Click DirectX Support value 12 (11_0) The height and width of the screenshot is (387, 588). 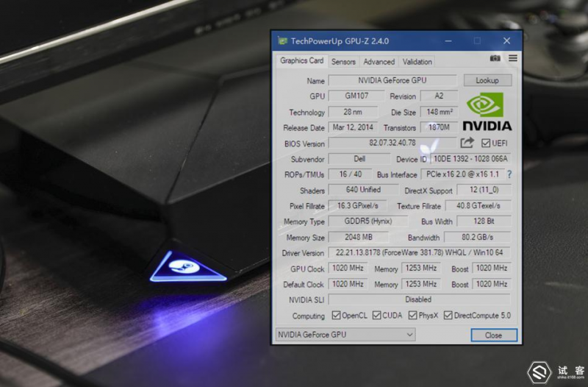(484, 190)
